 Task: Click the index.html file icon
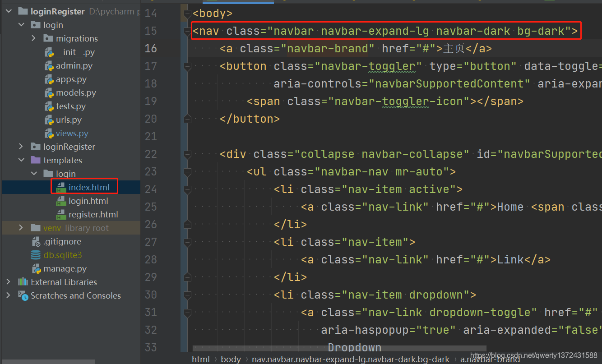click(61, 187)
